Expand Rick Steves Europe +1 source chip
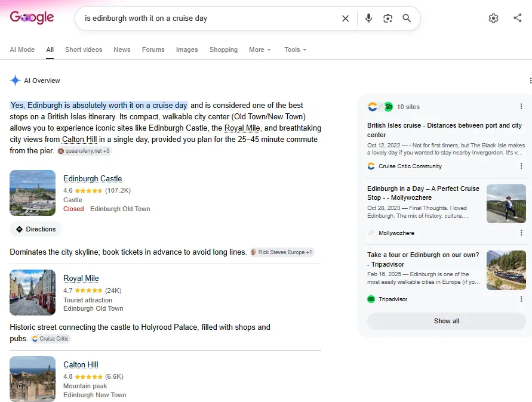The width and height of the screenshot is (532, 402). click(x=282, y=252)
